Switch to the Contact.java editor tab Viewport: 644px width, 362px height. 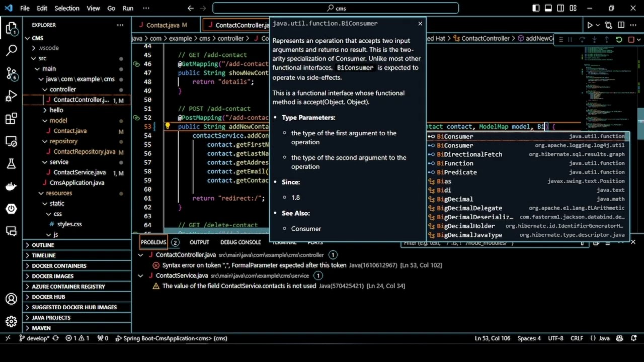[x=167, y=25]
